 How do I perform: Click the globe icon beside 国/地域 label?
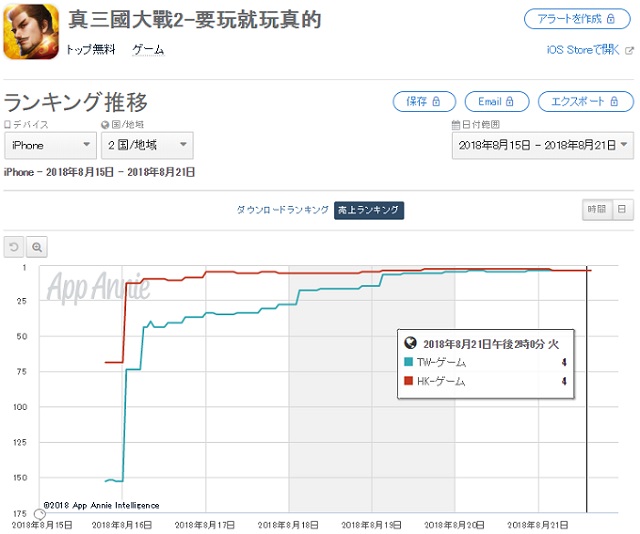(105, 124)
